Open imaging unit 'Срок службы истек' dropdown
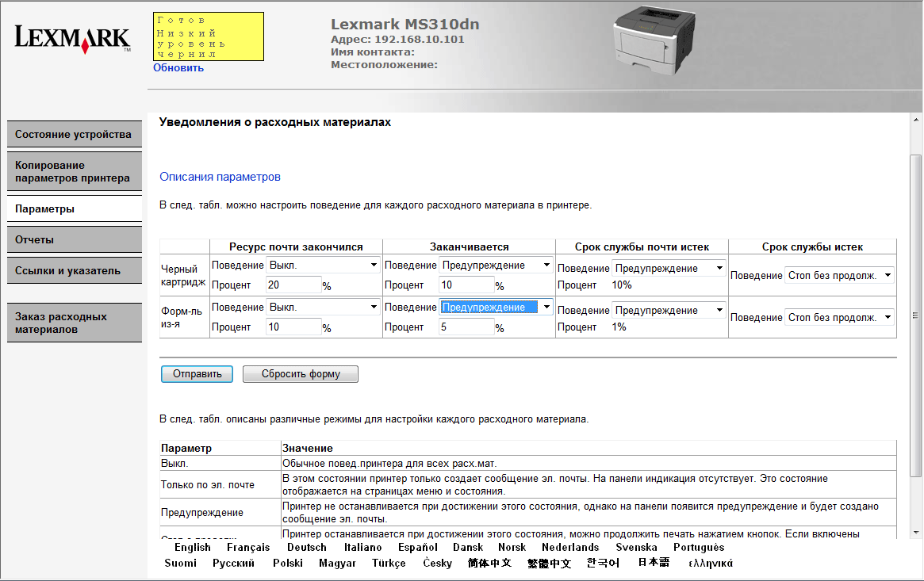Image resolution: width=924 pixels, height=581 pixels. (x=840, y=317)
